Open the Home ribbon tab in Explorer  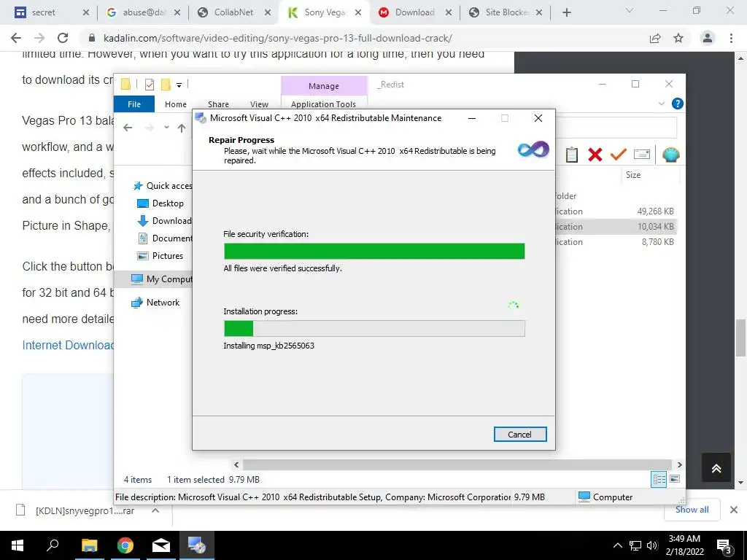point(176,104)
